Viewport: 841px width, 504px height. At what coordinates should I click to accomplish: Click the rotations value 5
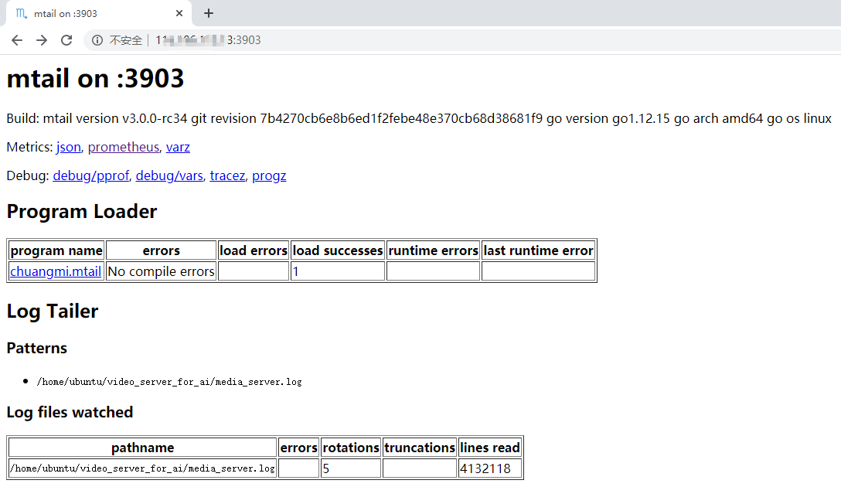click(x=351, y=468)
